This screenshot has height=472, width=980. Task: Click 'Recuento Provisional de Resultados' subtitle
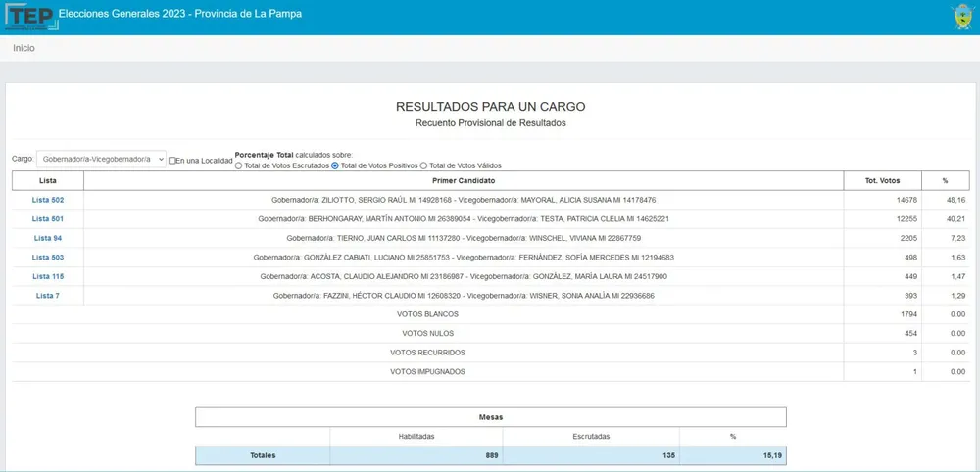(491, 123)
